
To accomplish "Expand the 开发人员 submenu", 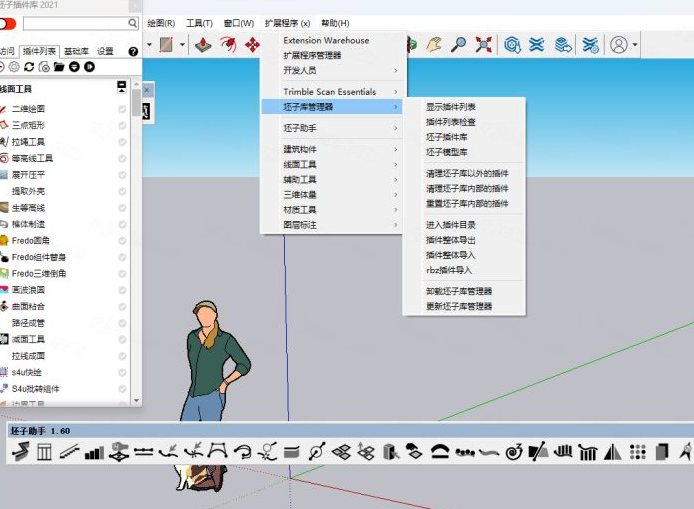I will click(x=332, y=70).
